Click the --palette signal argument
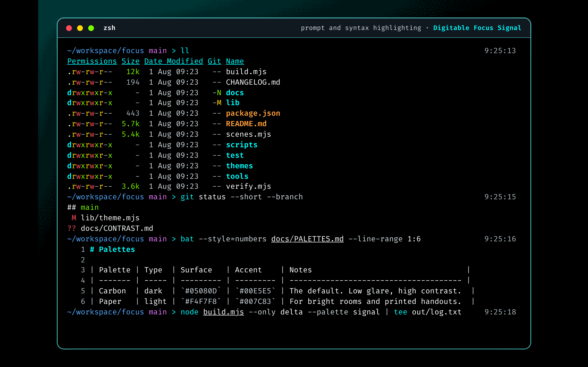 pyautogui.click(x=344, y=312)
